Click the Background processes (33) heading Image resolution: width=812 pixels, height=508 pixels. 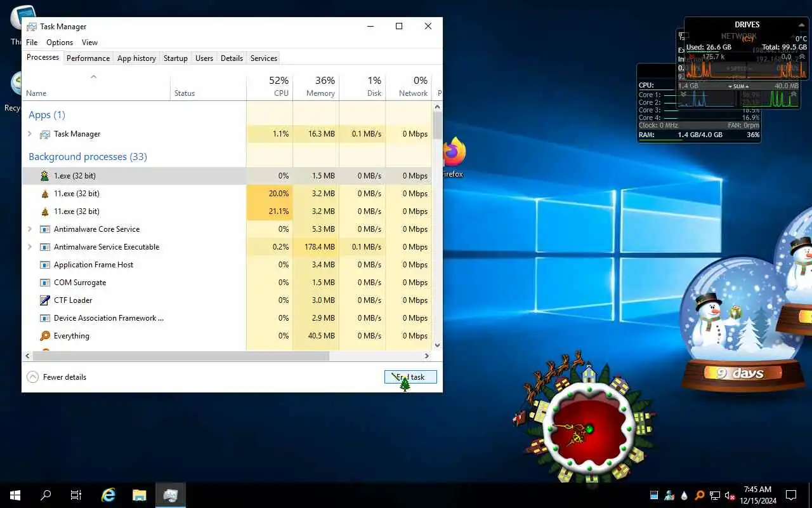(88, 157)
